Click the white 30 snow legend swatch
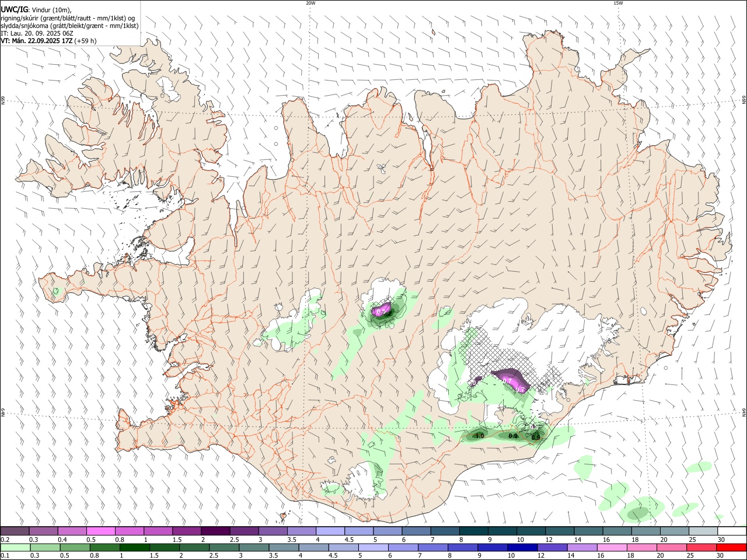The width and height of the screenshot is (747, 560). point(731,531)
